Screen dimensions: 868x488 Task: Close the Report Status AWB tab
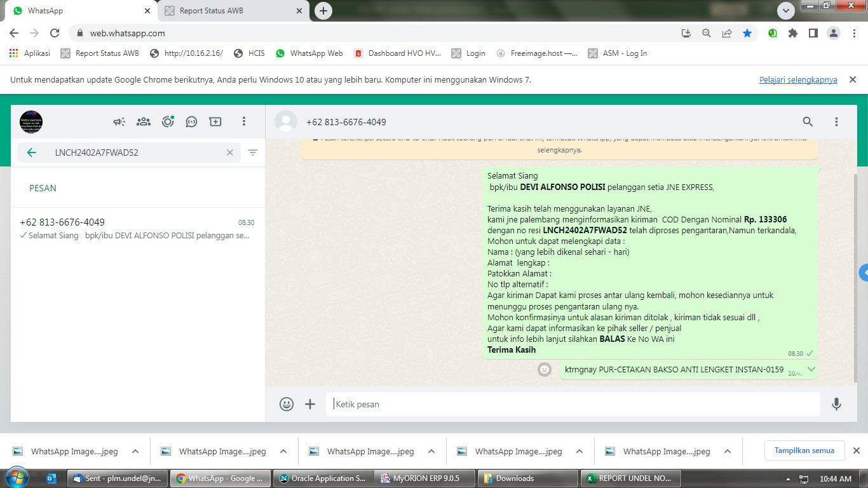[x=299, y=11]
